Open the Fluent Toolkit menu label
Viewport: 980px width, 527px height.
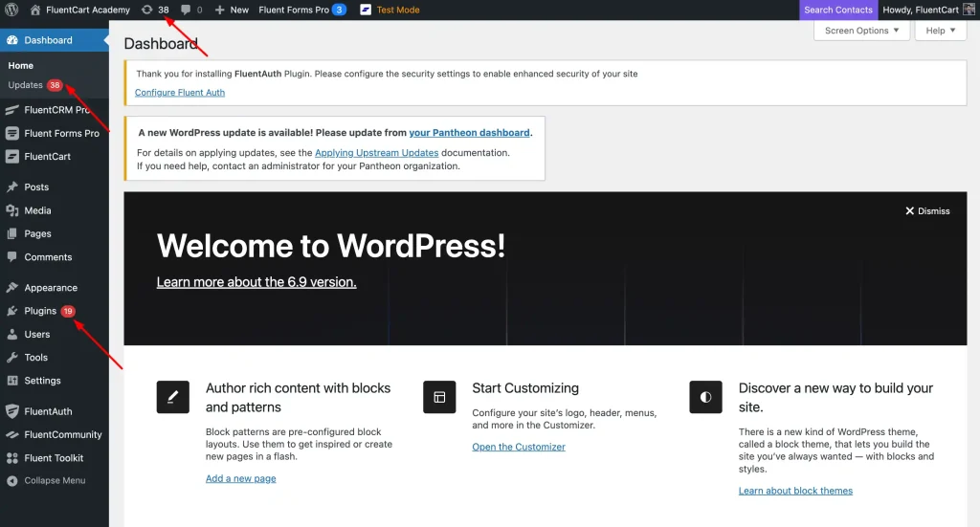(x=54, y=458)
